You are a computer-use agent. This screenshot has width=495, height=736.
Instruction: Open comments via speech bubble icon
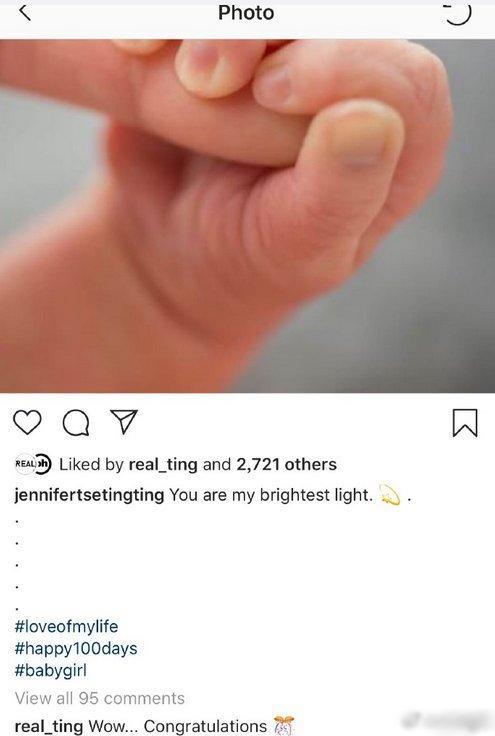[x=76, y=422]
